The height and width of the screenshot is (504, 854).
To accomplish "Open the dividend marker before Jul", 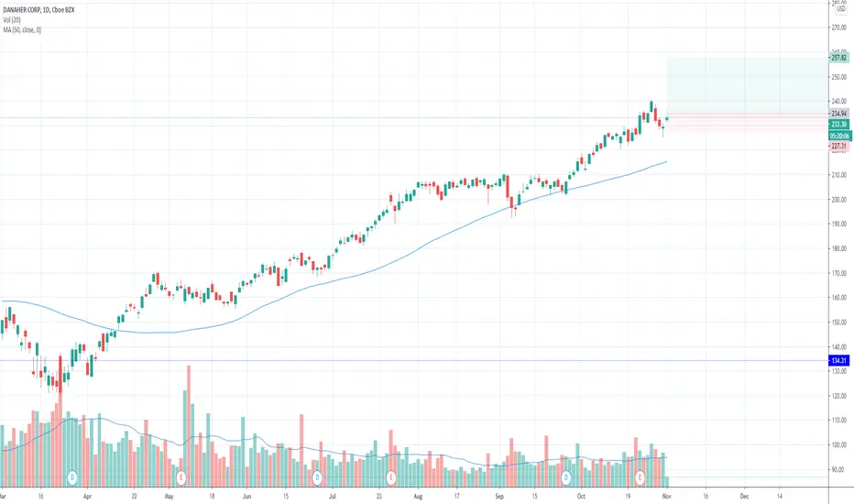I will pyautogui.click(x=317, y=477).
